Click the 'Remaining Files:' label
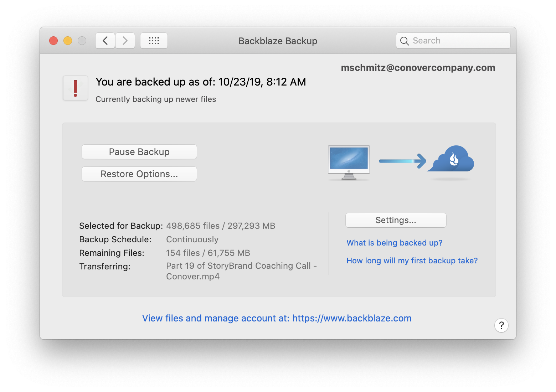 112,253
